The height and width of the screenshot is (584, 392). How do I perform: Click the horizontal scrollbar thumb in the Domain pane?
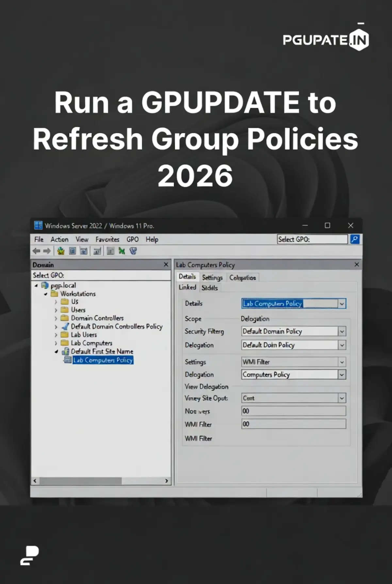81,481
